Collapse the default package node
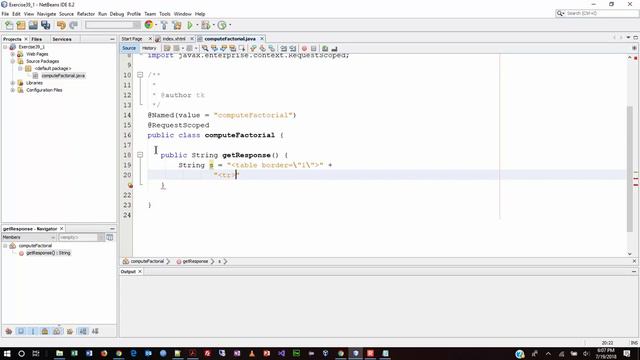This screenshot has height=360, width=640. click(20, 69)
